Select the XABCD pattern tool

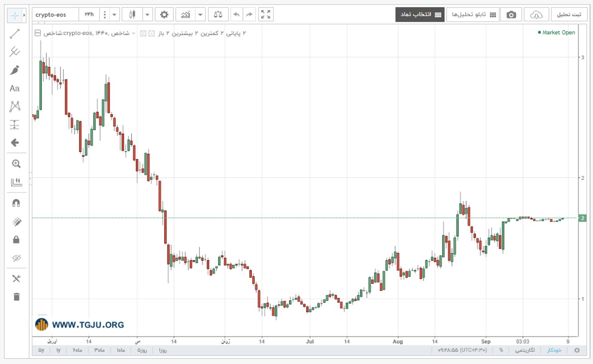15,106
